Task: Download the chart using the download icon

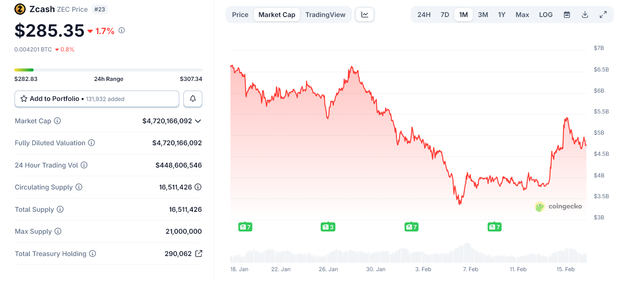Action: [585, 14]
